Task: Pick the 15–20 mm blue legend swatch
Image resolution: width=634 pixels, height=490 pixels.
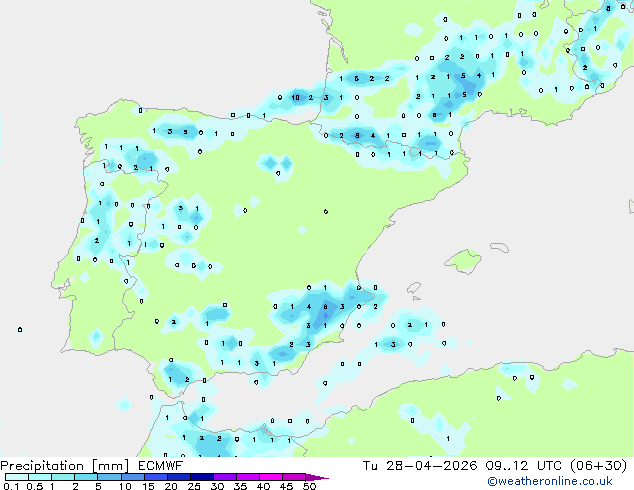Action: click(155, 477)
